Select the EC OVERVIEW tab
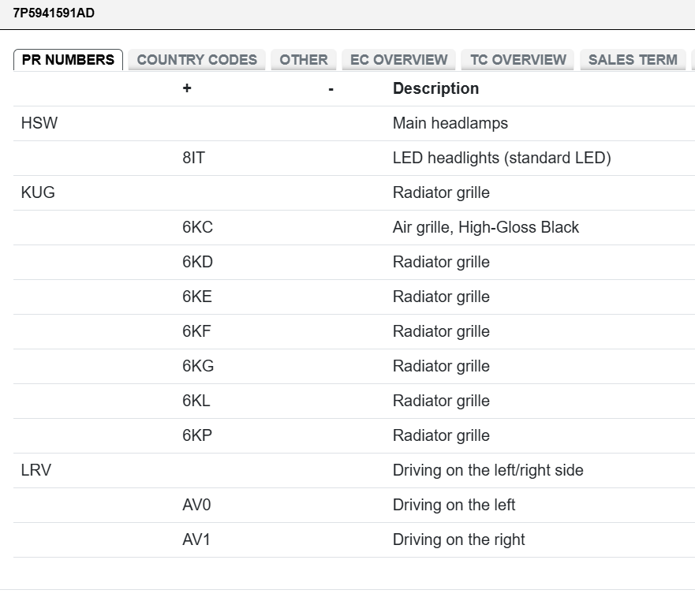The height and width of the screenshot is (616, 695). (x=398, y=60)
